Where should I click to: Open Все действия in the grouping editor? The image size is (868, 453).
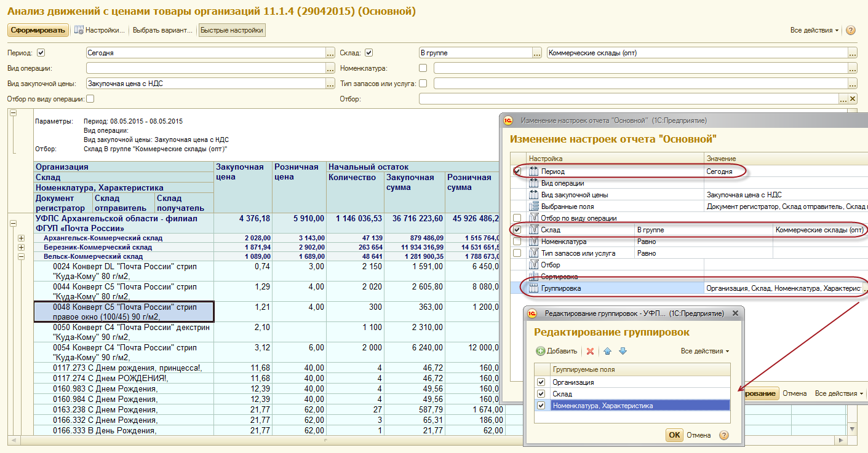pyautogui.click(x=705, y=352)
